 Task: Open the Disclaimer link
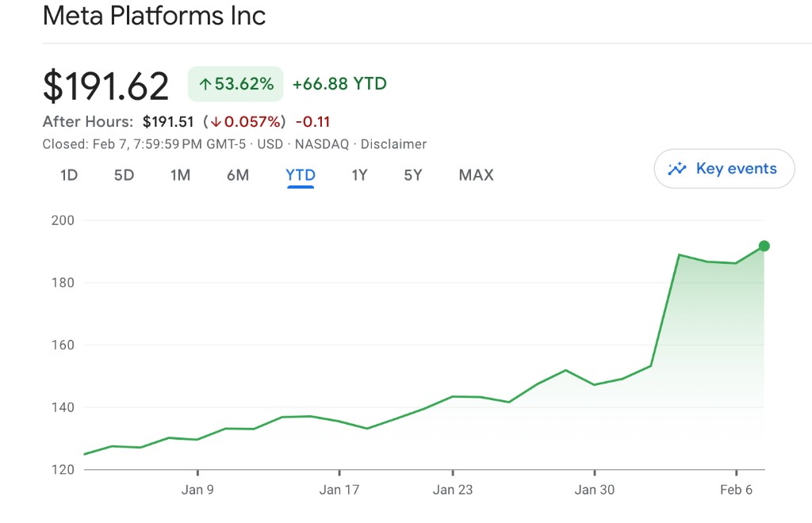point(393,144)
